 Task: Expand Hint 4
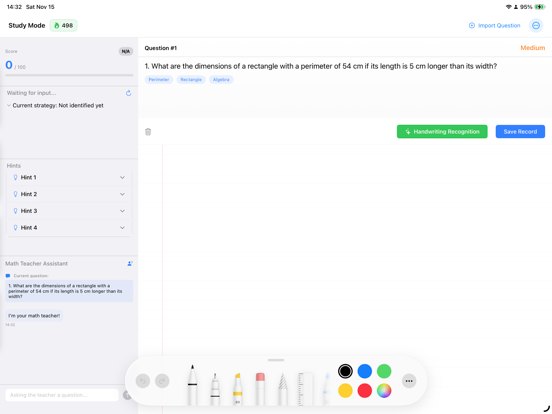point(69,227)
